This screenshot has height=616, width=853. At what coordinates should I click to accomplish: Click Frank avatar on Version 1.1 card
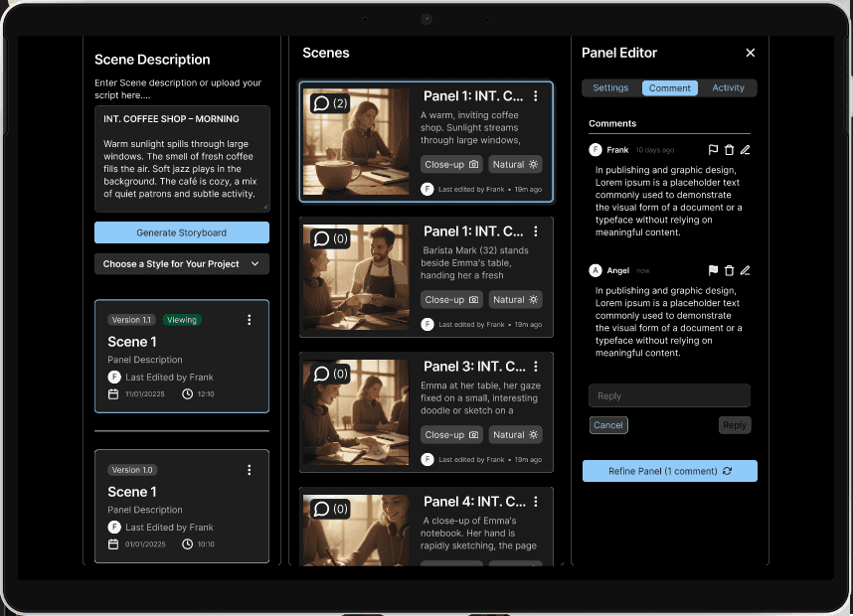[114, 378]
